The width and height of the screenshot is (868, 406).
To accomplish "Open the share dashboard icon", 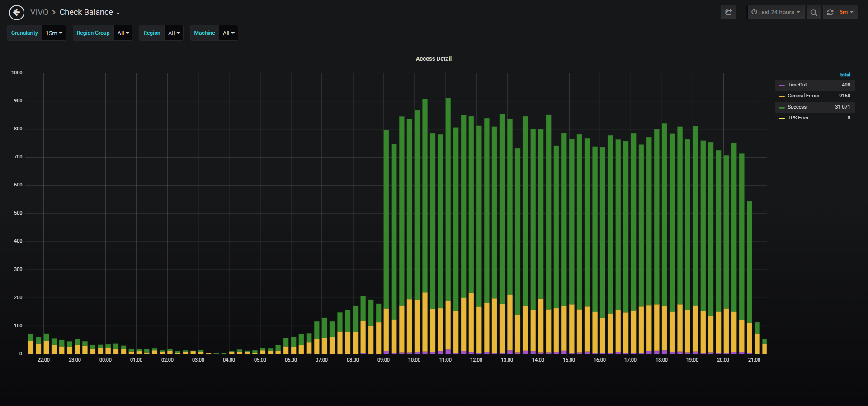I will (x=728, y=12).
